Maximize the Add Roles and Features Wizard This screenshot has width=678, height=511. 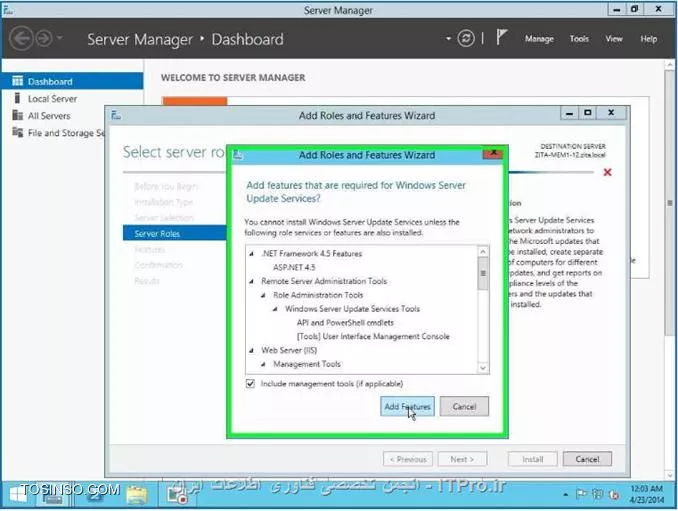tap(588, 113)
